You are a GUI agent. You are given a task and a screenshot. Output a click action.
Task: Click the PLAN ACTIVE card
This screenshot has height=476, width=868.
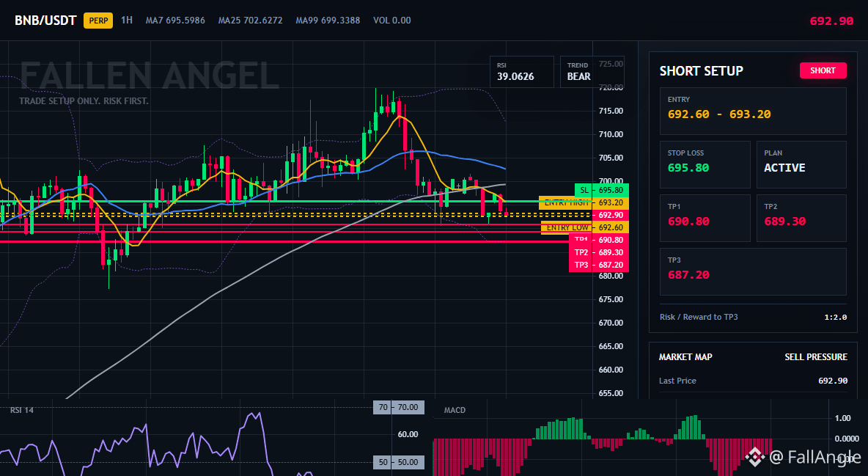(801, 164)
